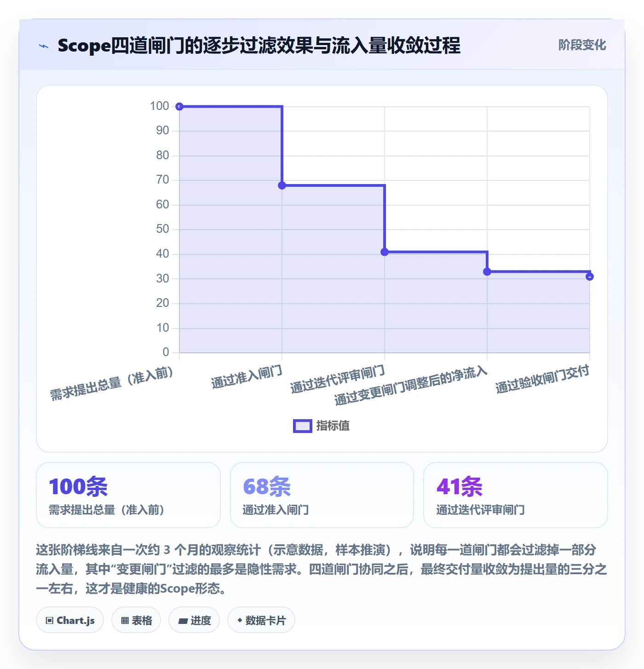Viewport: 644px width, 669px height.
Task: Click the bar icon in 进度 chip
Action: pos(183,621)
